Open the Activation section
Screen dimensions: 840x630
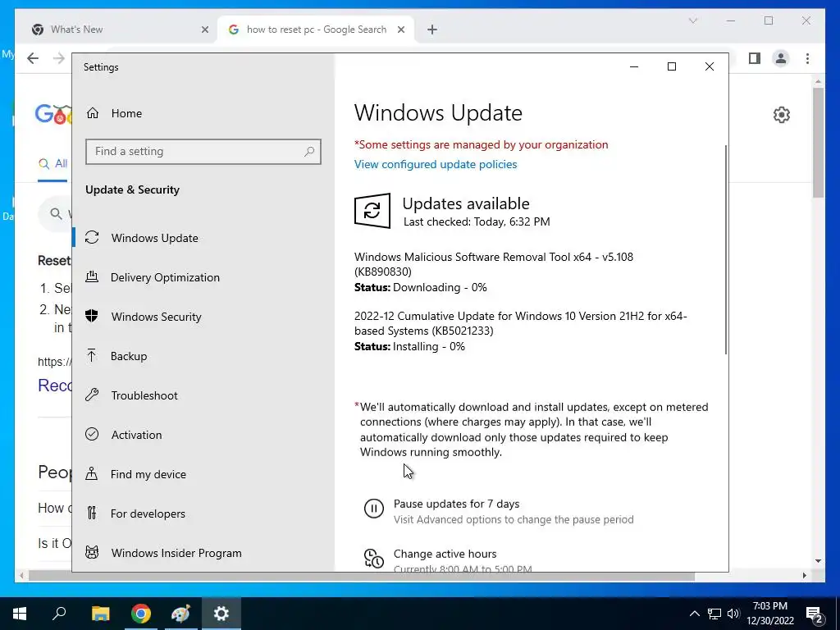click(x=203, y=435)
